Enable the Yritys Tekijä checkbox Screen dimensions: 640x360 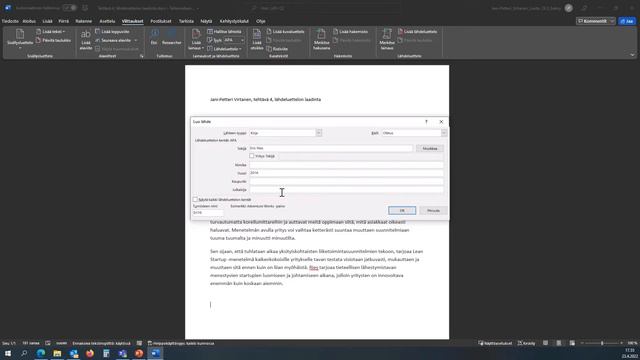[x=252, y=156]
